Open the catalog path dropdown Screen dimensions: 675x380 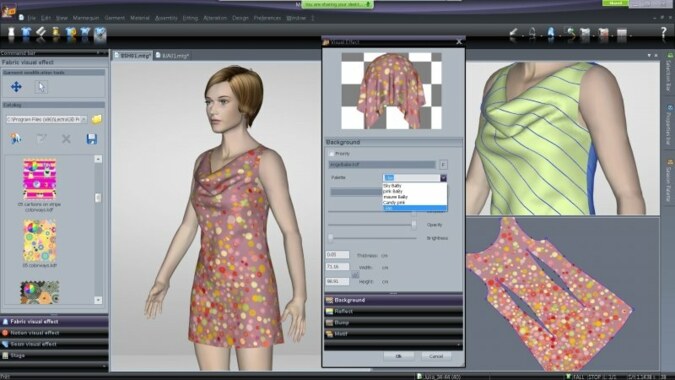[x=84, y=119]
